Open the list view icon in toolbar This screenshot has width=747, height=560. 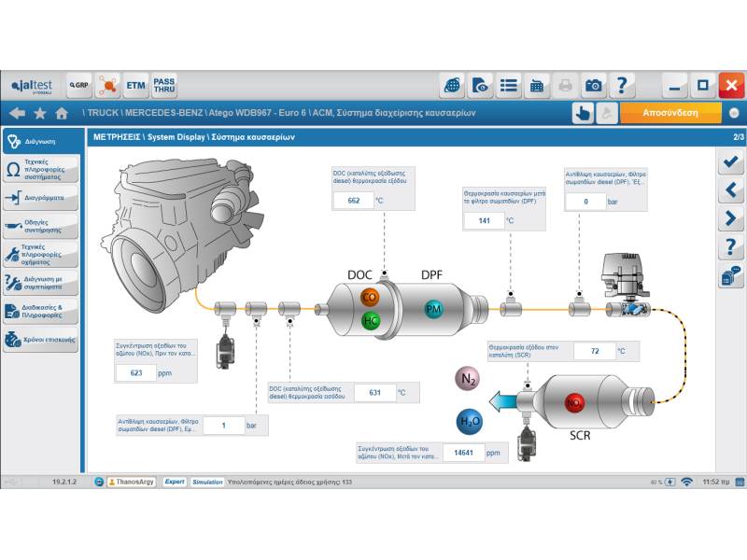click(x=509, y=85)
